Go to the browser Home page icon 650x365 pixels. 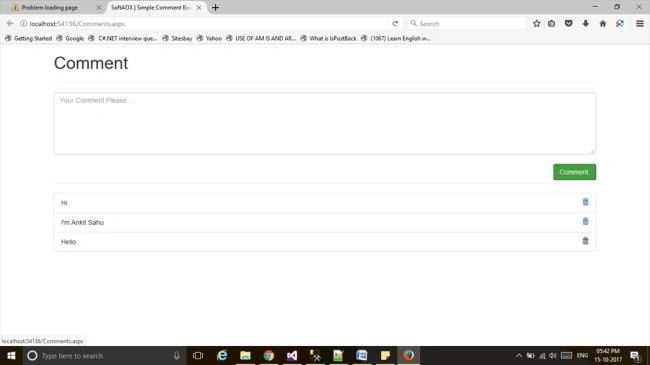(x=603, y=24)
